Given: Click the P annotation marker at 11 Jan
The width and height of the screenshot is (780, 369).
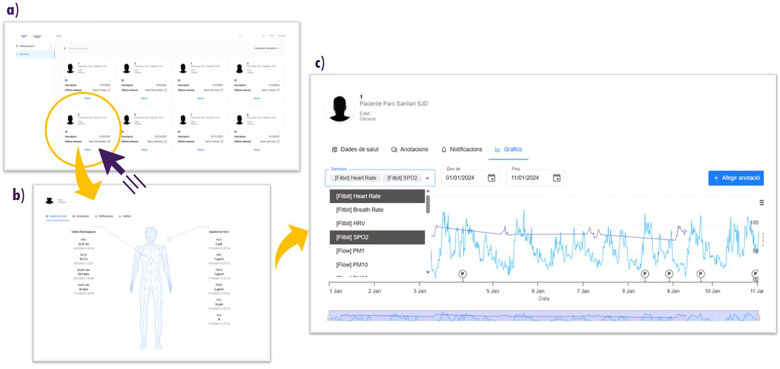Looking at the screenshot, I should [x=756, y=274].
